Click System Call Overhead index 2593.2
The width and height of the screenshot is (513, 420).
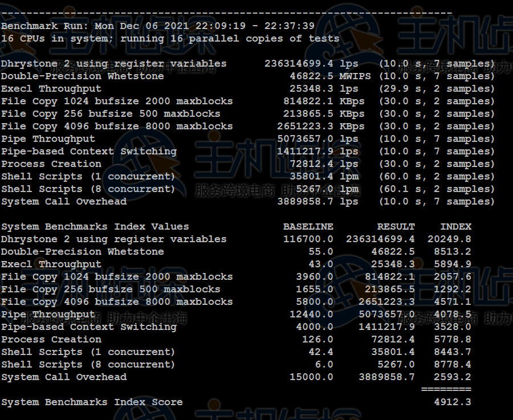tap(453, 377)
